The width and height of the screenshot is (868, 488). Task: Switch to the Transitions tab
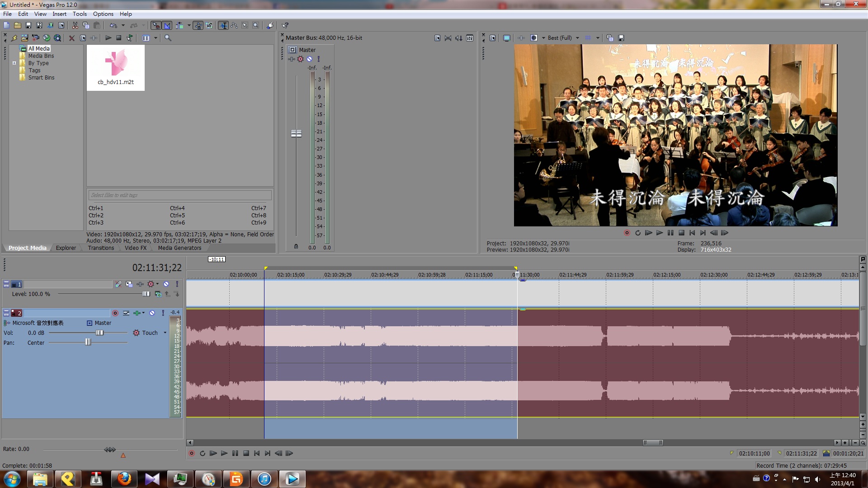point(101,248)
